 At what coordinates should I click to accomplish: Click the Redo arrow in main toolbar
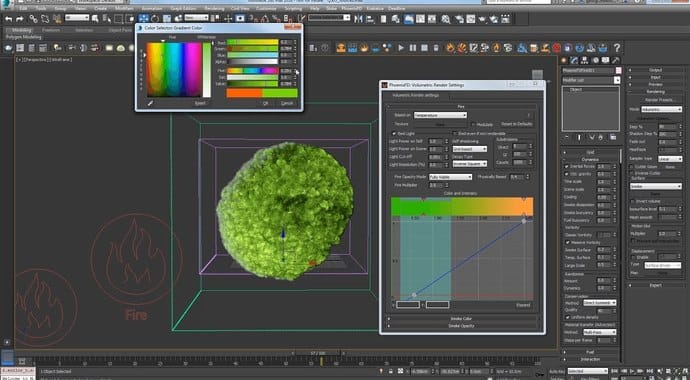point(19,18)
